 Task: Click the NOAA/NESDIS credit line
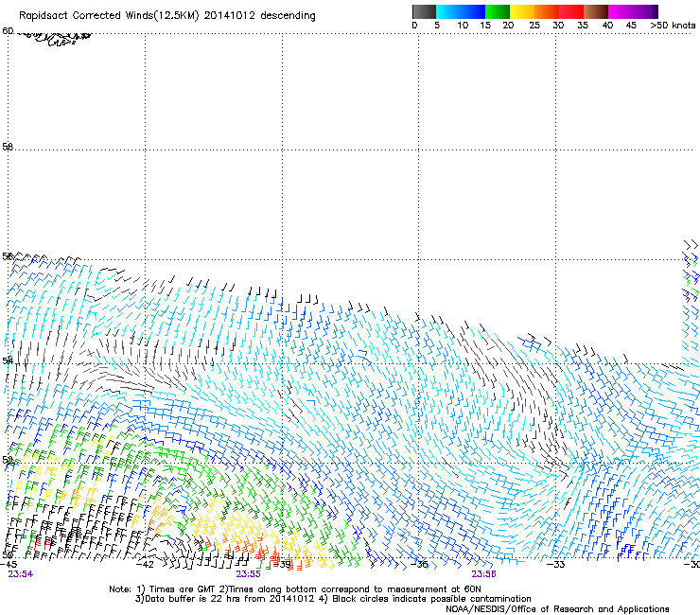coord(557,609)
